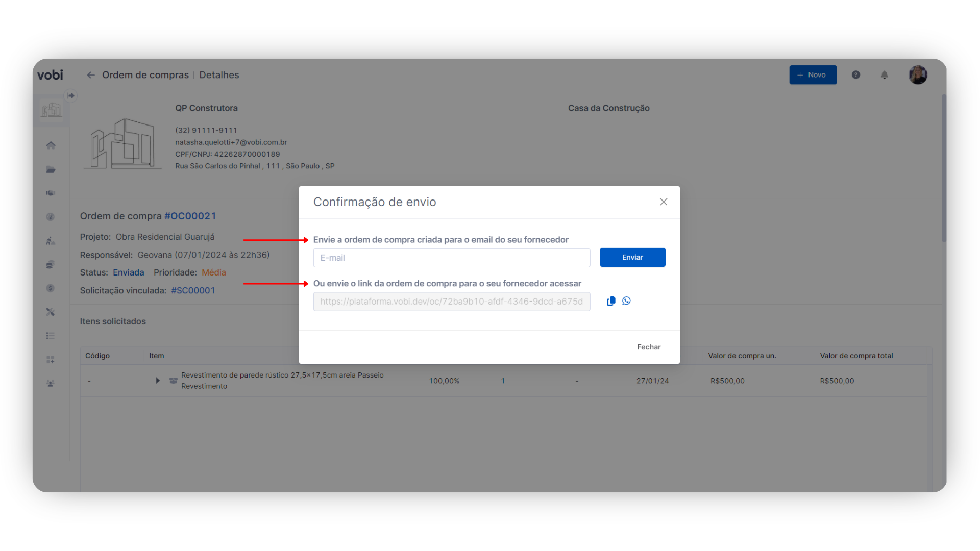Open linked request #SC00001
The height and width of the screenshot is (551, 980).
(x=193, y=290)
